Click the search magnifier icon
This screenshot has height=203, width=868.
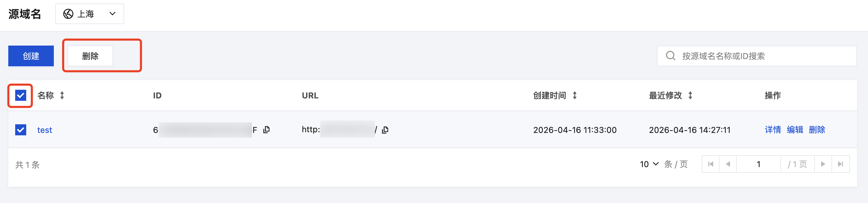671,56
